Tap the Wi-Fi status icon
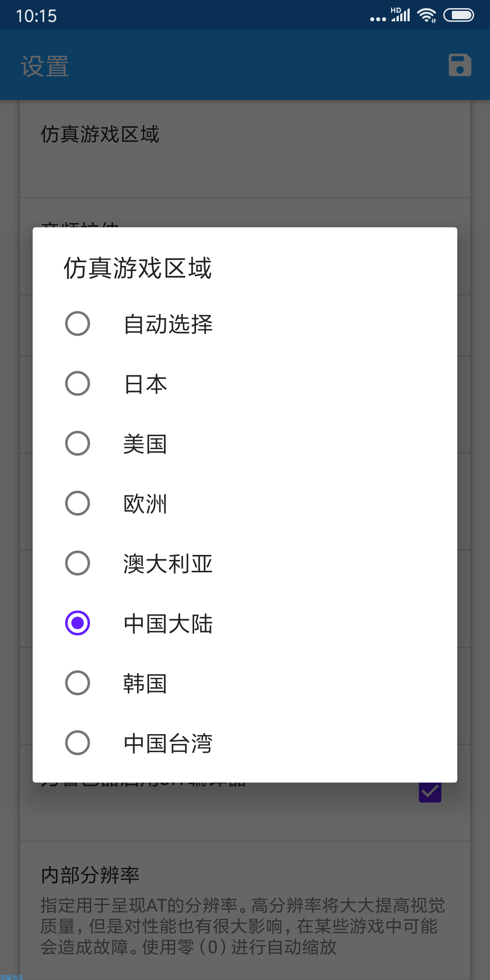490x980 pixels. [426, 15]
